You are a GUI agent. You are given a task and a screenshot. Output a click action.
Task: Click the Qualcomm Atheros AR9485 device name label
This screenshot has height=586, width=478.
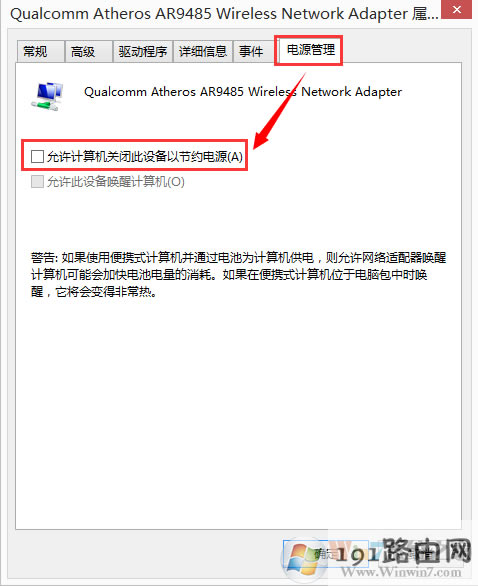coord(243,92)
